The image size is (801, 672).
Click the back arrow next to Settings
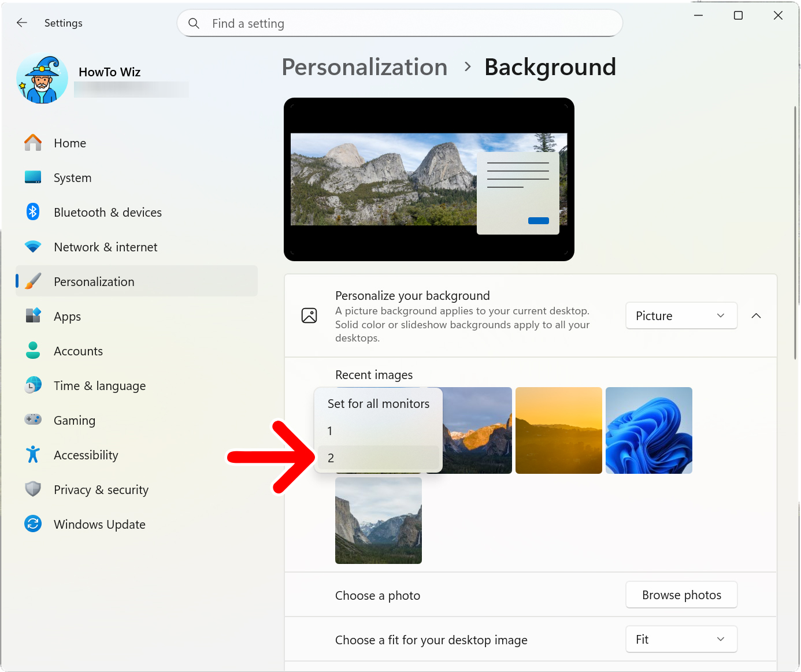pos(21,23)
